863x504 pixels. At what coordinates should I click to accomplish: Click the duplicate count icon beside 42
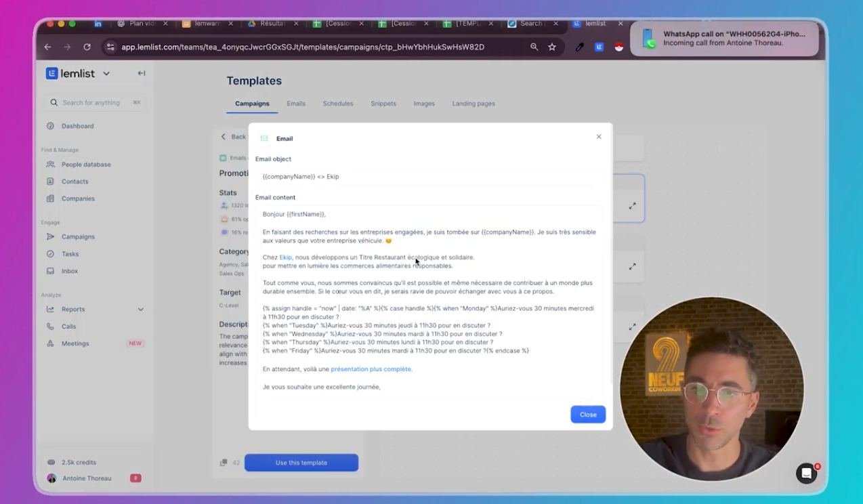click(224, 463)
